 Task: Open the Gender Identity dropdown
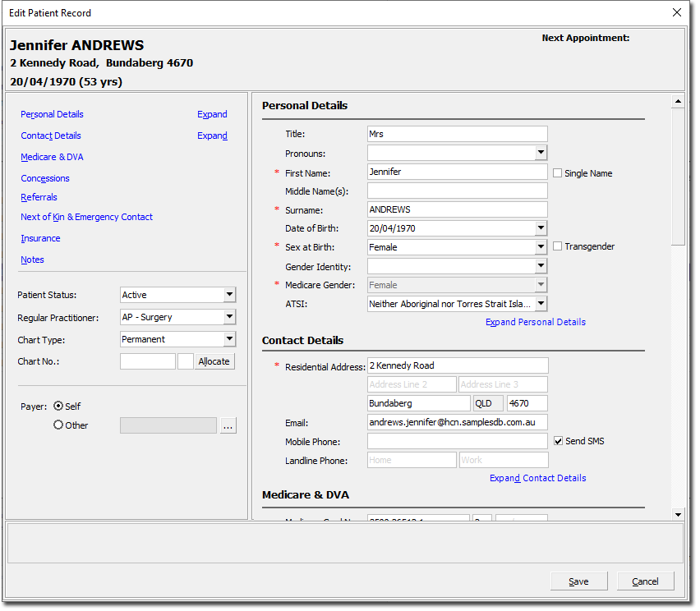pyautogui.click(x=541, y=266)
